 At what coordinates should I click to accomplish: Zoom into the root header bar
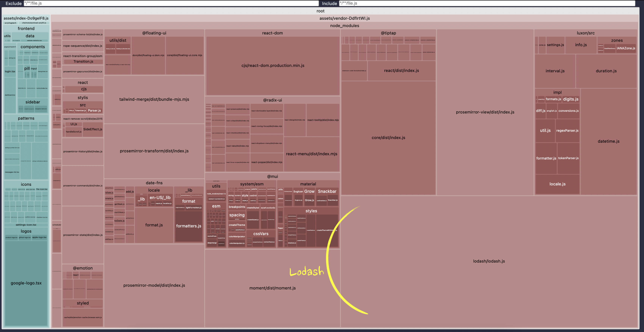click(x=320, y=11)
